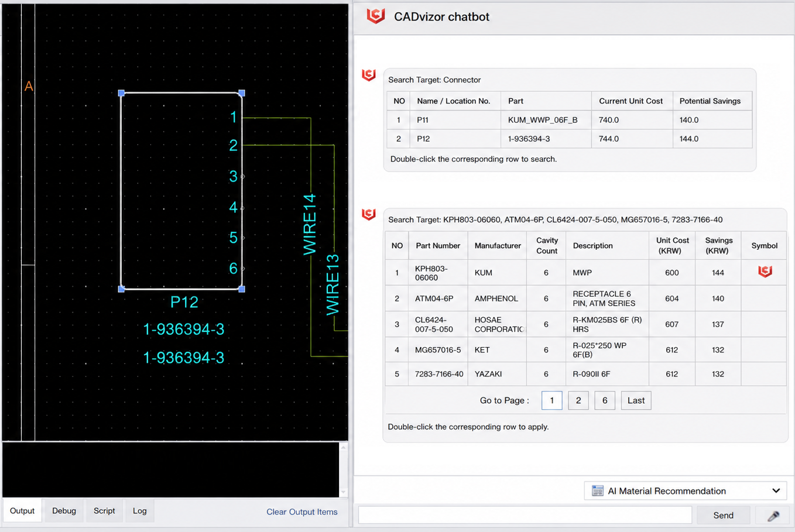Image resolution: width=795 pixels, height=532 pixels.
Task: Select the P12 row in connector table
Action: [569, 139]
